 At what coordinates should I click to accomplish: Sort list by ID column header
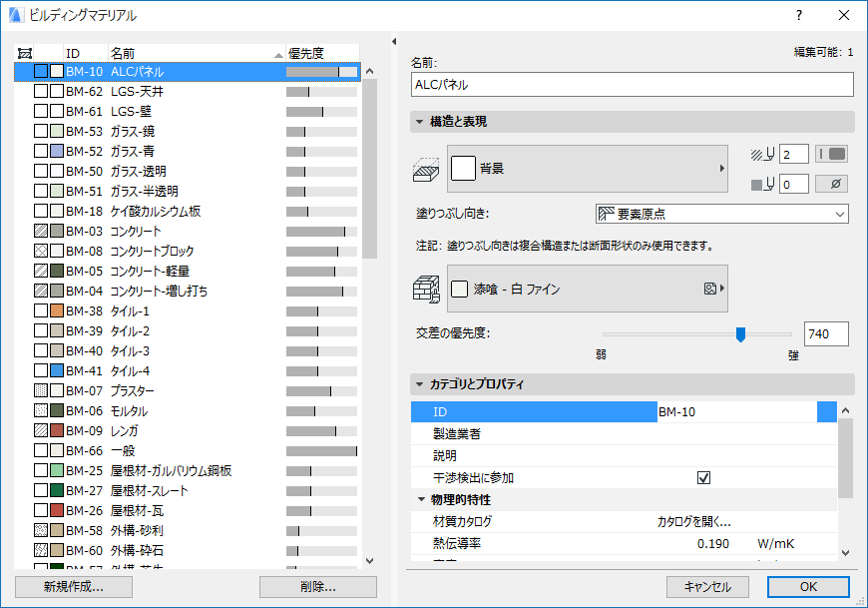[x=86, y=53]
